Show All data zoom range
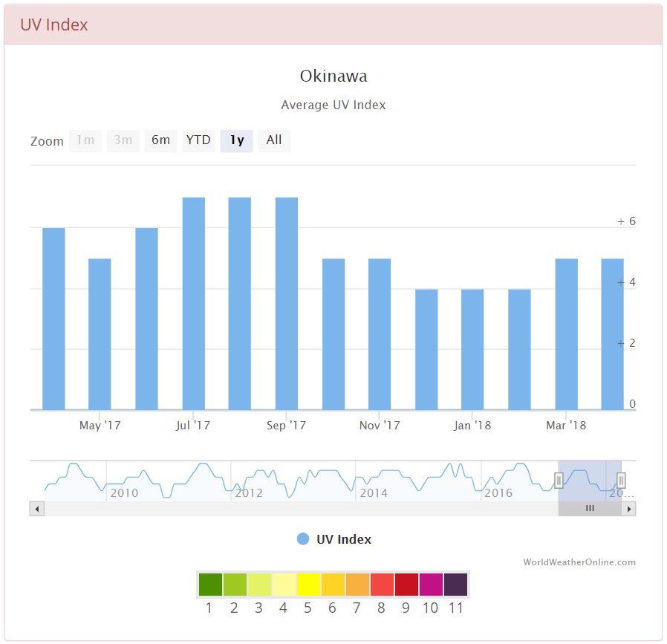The height and width of the screenshot is (644, 667). click(274, 140)
